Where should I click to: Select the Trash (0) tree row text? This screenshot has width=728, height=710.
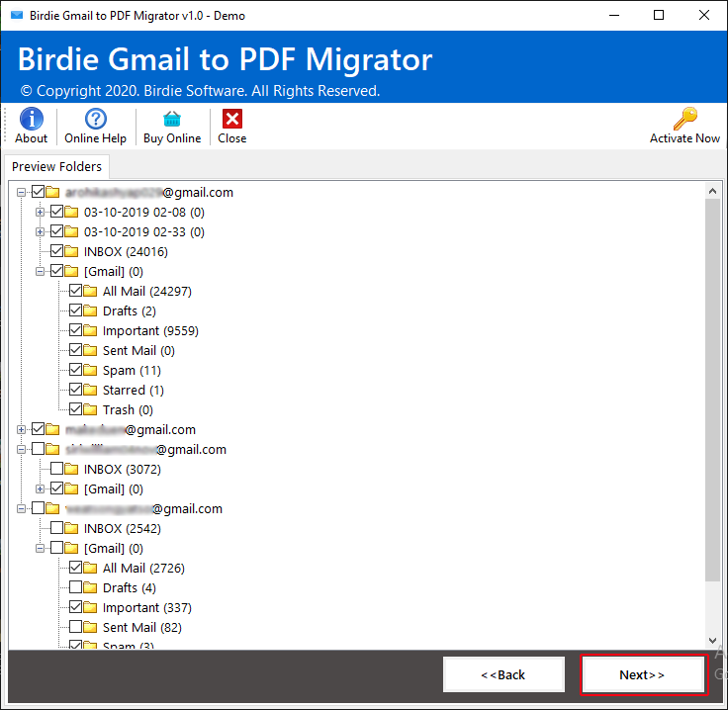128,410
